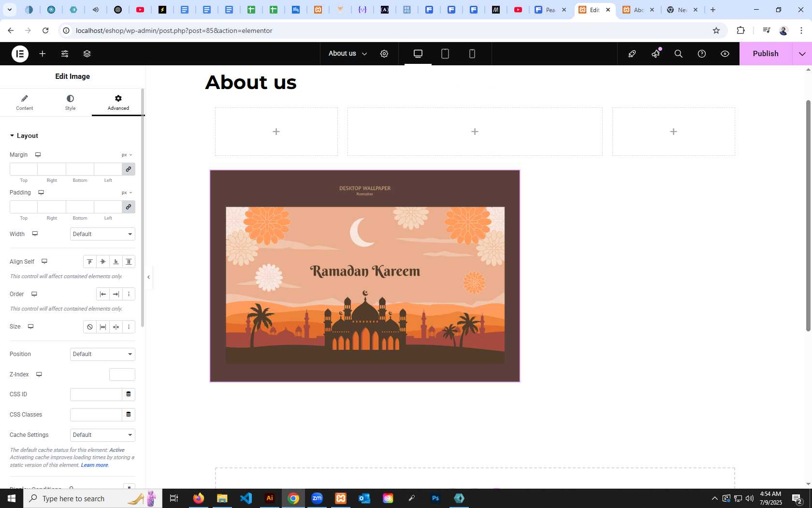Follow the Learn more link
The height and width of the screenshot is (508, 812).
(x=94, y=465)
